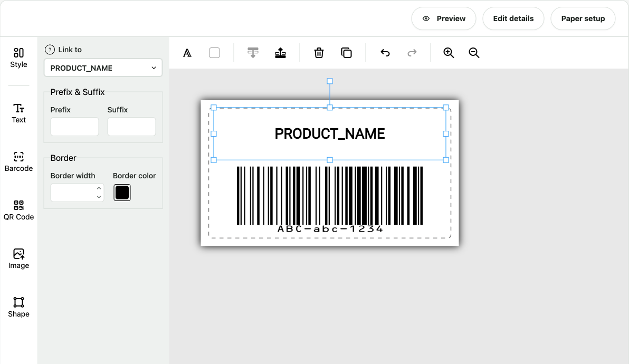The width and height of the screenshot is (629, 364).
Task: Click the right-middle resize handle of text box
Action: (446, 134)
